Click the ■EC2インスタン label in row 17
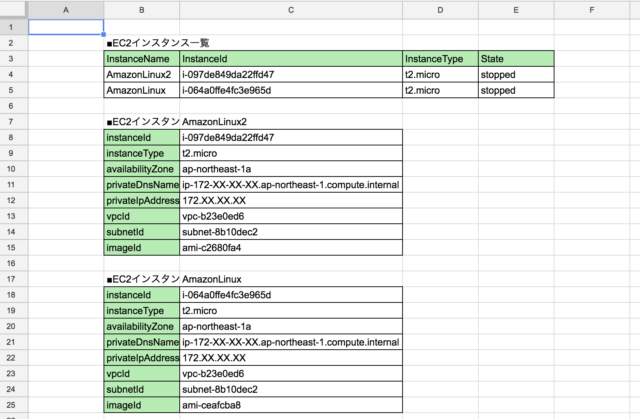The image size is (640, 419). pyautogui.click(x=142, y=279)
